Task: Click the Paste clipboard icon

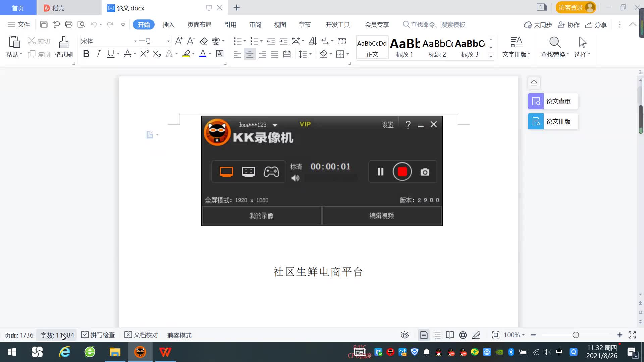Action: (14, 42)
